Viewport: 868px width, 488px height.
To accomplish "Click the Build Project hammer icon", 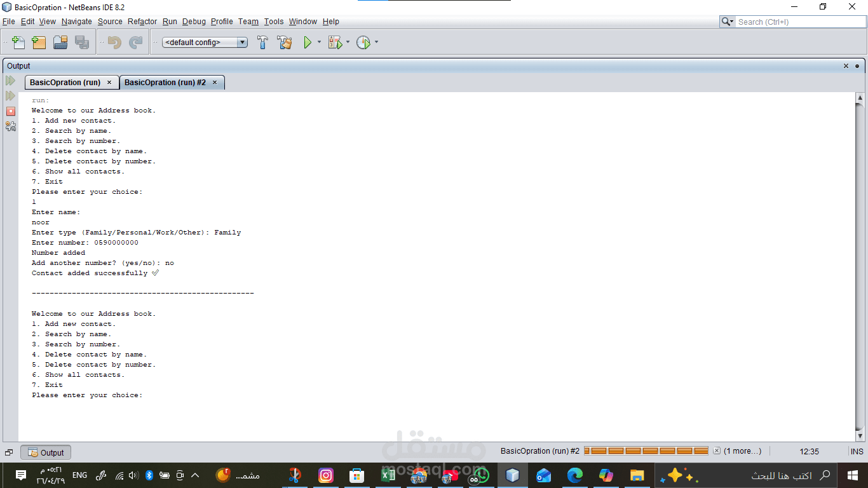I will (x=262, y=43).
